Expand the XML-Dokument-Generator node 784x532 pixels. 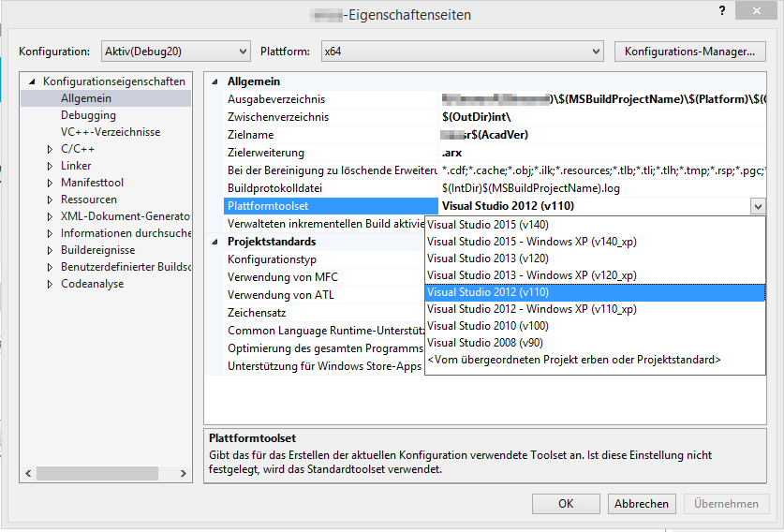(50, 216)
